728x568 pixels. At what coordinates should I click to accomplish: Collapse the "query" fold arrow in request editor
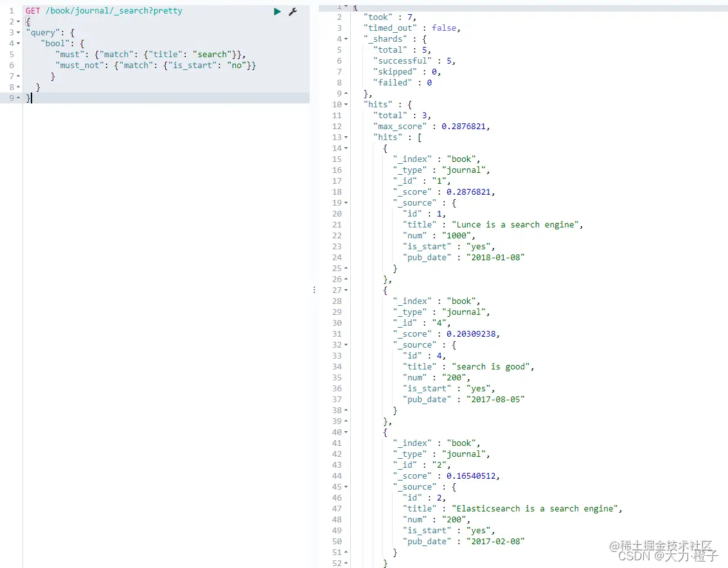[18, 33]
